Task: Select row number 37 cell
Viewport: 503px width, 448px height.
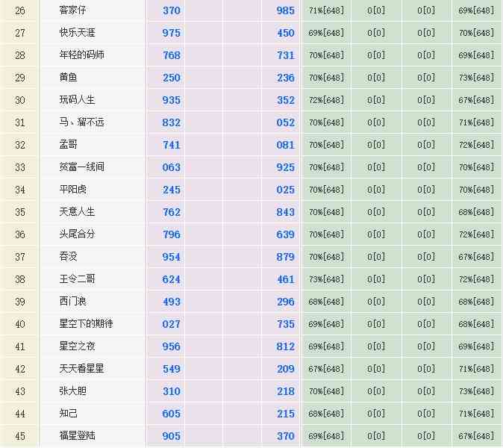Action: tap(20, 257)
